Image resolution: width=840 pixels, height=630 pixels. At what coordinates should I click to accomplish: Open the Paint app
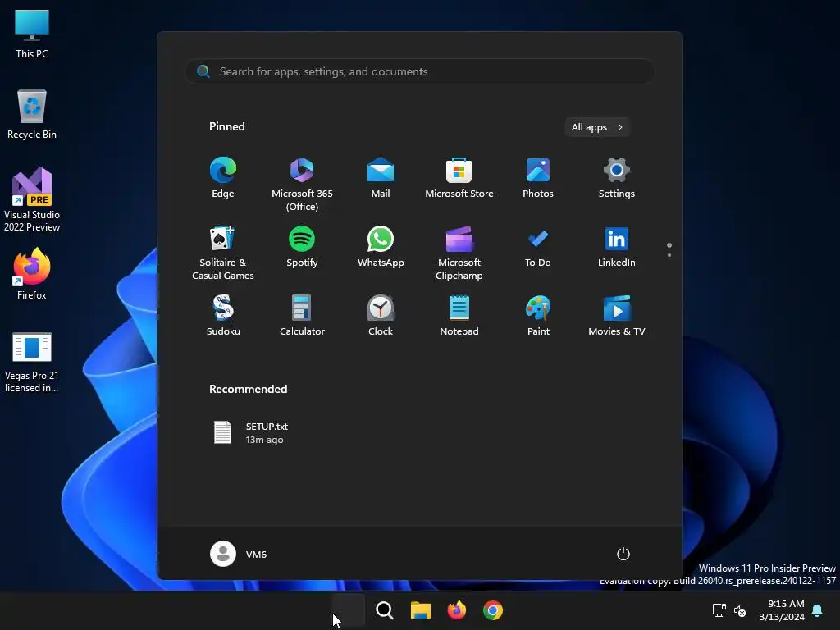(x=538, y=316)
